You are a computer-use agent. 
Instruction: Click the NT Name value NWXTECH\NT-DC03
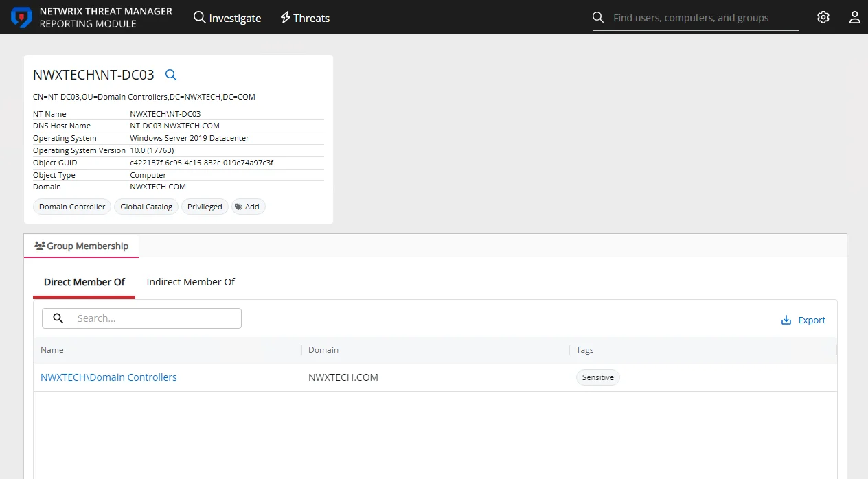165,114
